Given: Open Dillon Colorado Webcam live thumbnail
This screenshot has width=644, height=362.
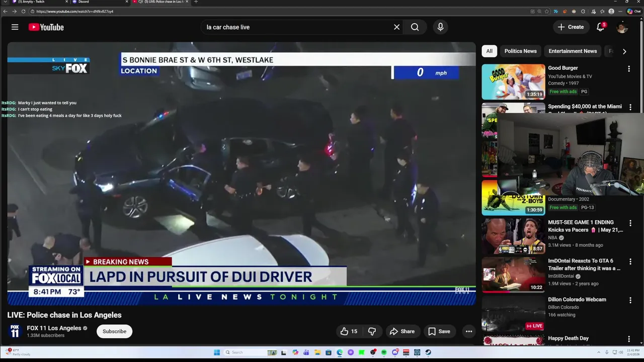Looking at the screenshot, I should pyautogui.click(x=513, y=313).
